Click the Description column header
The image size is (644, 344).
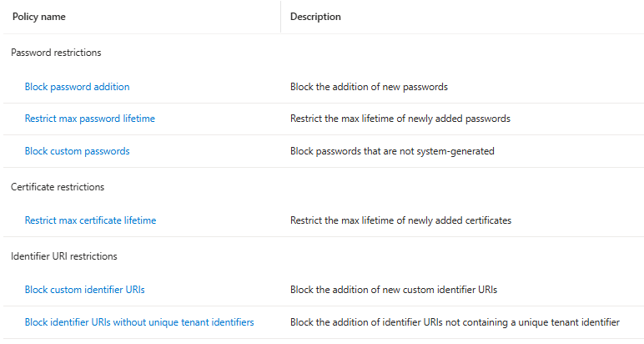click(315, 17)
